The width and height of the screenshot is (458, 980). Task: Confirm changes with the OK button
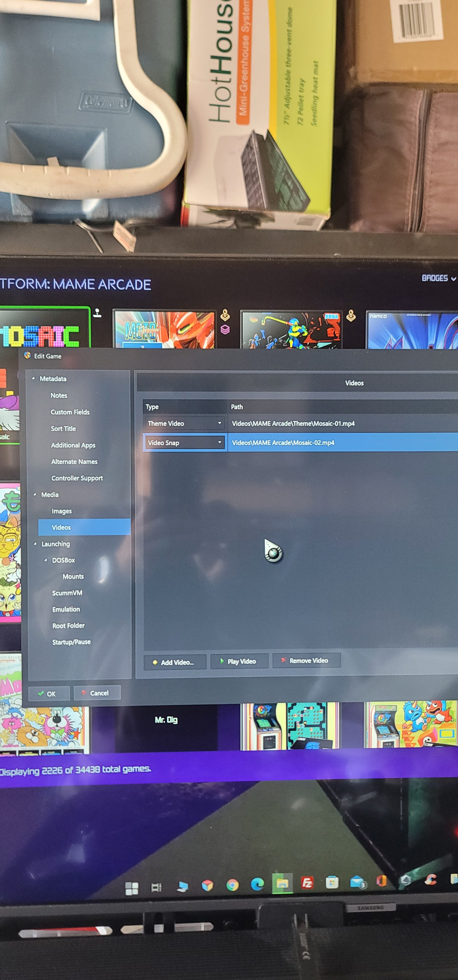coord(49,694)
